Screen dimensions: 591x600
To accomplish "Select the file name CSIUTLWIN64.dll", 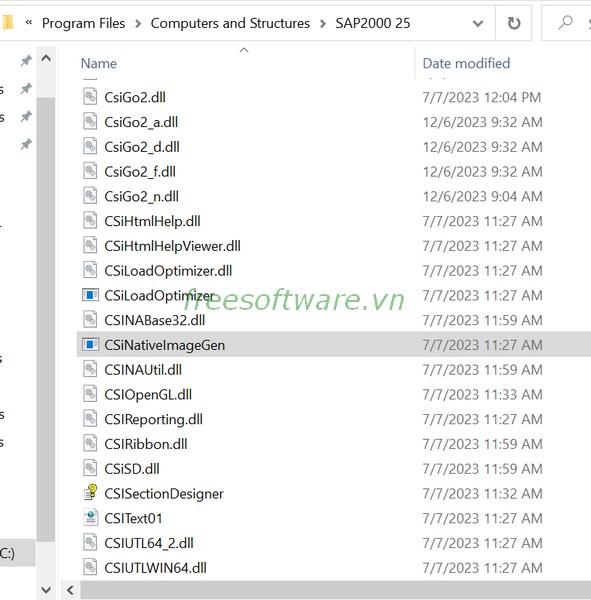I will [x=155, y=568].
